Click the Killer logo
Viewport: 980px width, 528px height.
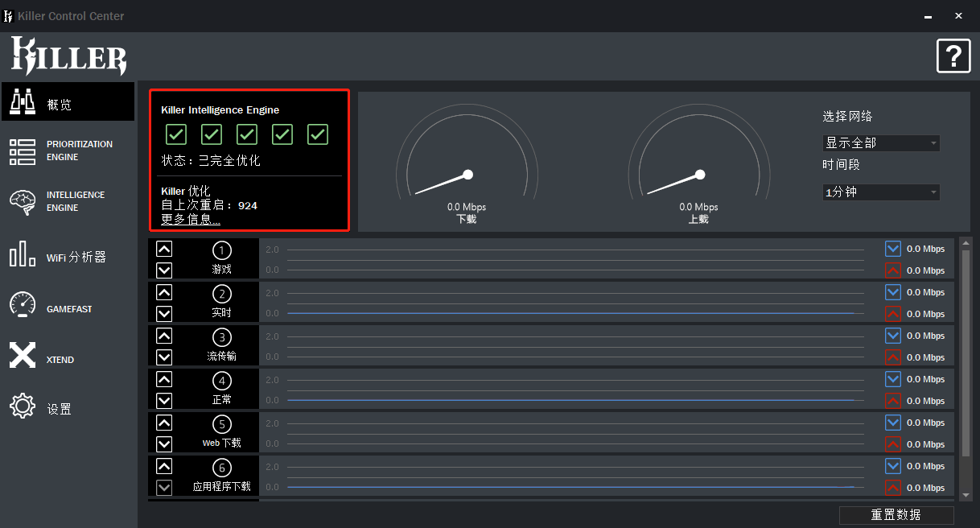68,56
